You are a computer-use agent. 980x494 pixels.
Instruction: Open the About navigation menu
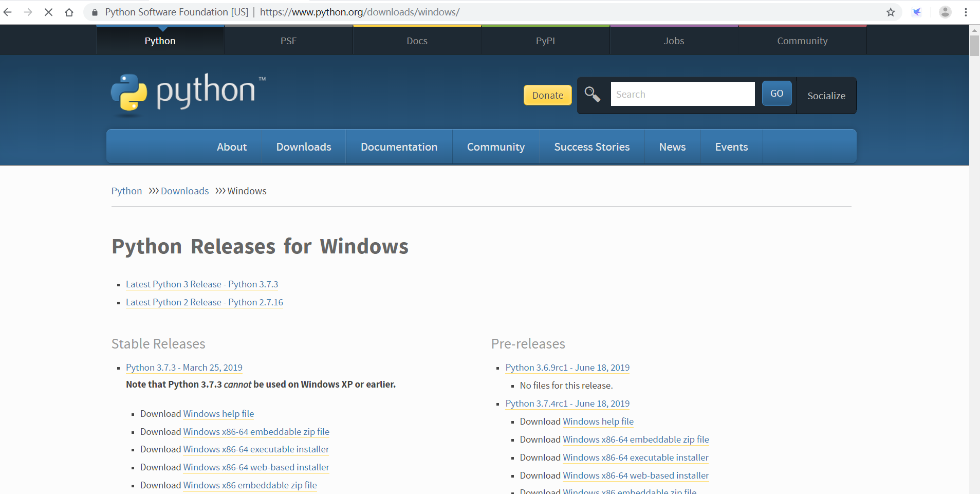point(232,147)
